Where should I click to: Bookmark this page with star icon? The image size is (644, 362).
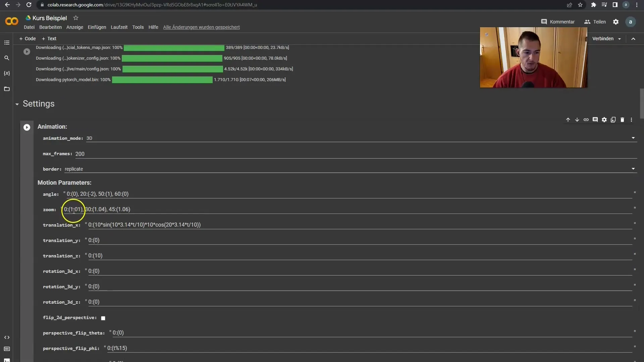580,5
